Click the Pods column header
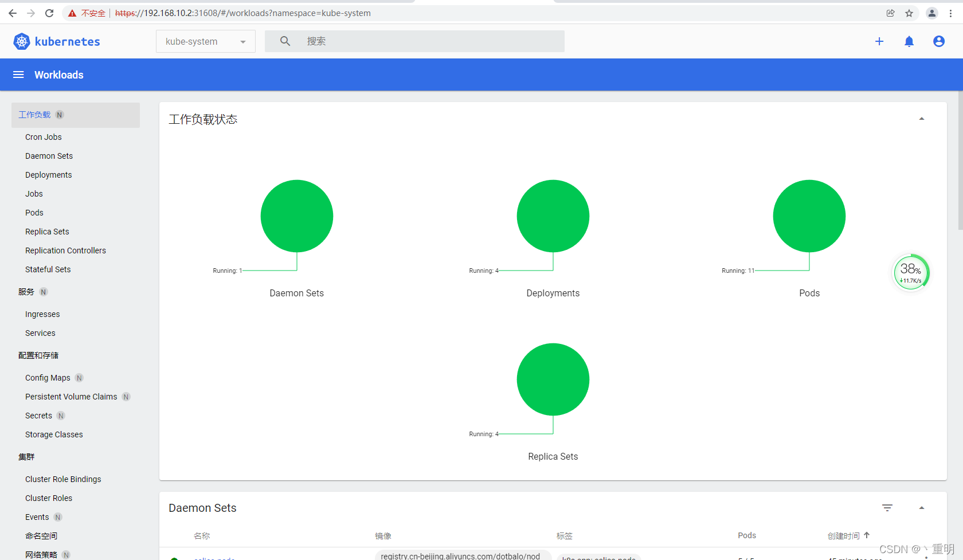The image size is (963, 560). tap(747, 535)
